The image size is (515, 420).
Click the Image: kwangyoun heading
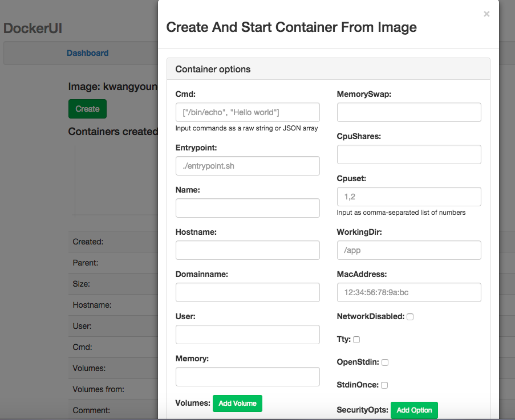coord(113,87)
